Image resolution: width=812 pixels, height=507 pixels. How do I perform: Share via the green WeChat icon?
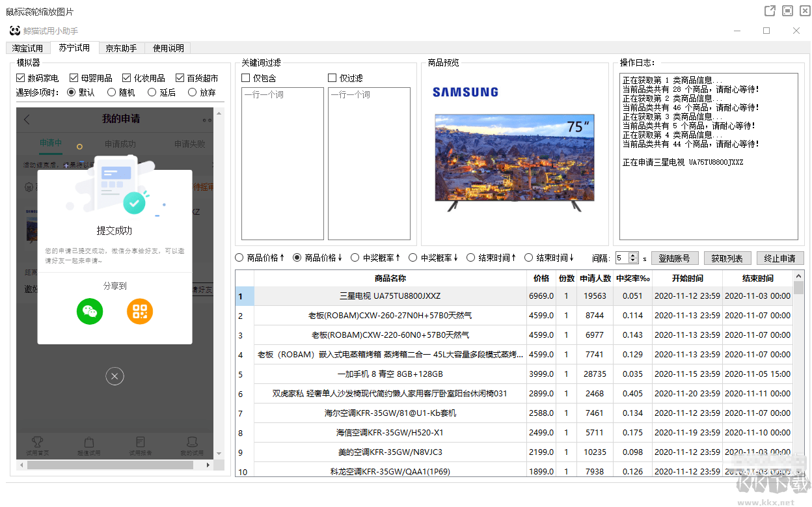coord(90,312)
